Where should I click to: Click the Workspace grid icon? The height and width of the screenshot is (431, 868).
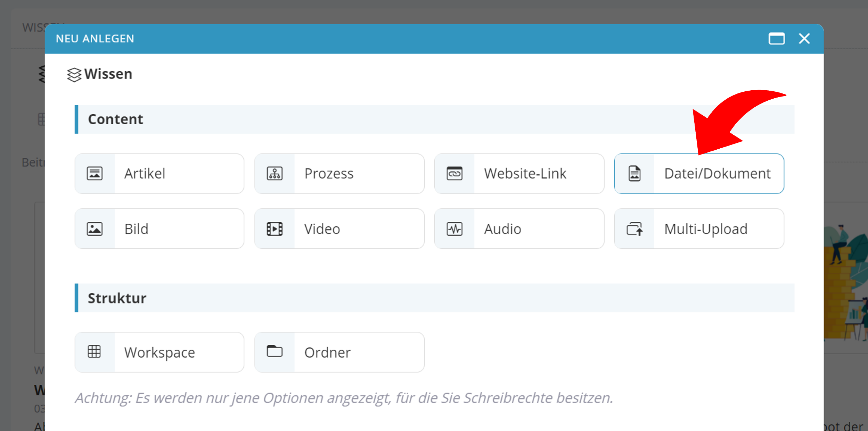(x=94, y=351)
